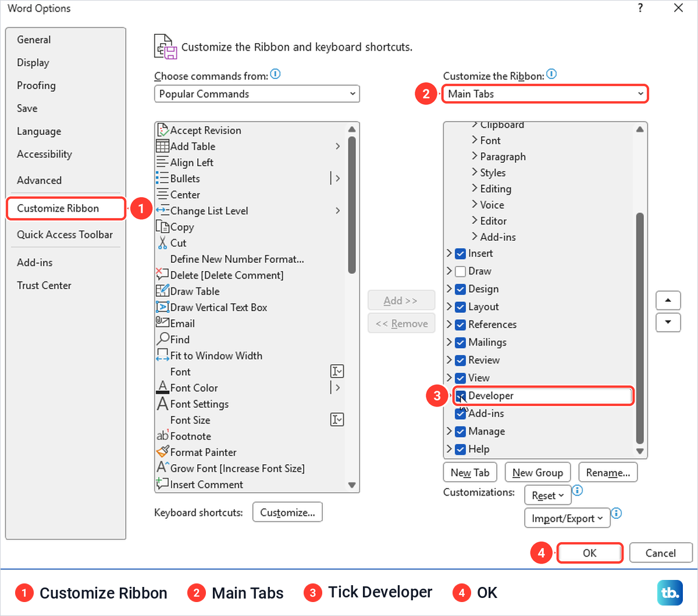The image size is (698, 616).
Task: Click the New Group button
Action: 537,473
